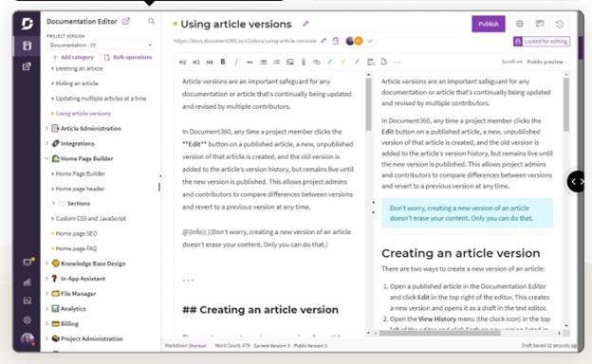
Task: Attach a file with paperclip icon
Action: [x=304, y=62]
